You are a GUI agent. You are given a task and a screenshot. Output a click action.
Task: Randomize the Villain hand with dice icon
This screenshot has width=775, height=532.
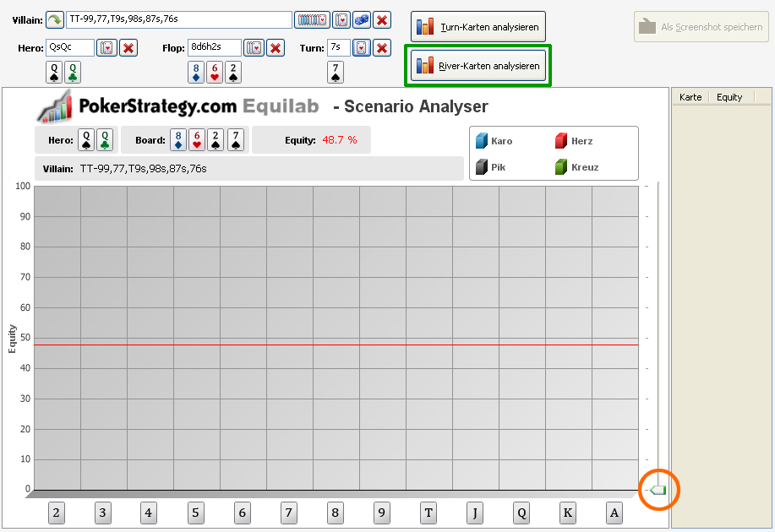pos(362,20)
